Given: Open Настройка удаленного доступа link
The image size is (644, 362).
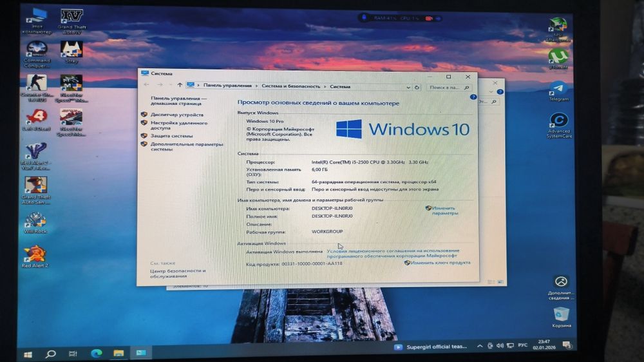Looking at the screenshot, I should click(x=179, y=126).
